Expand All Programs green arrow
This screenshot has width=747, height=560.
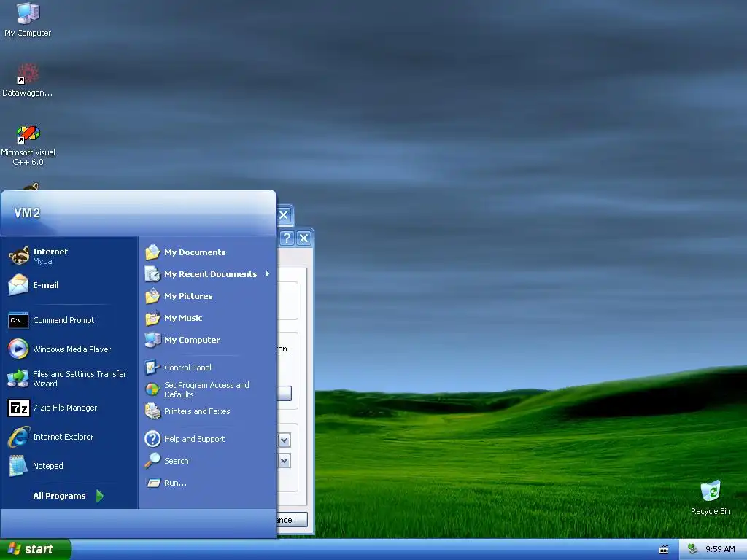[x=99, y=496]
